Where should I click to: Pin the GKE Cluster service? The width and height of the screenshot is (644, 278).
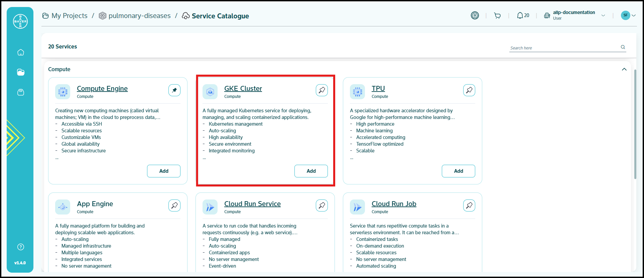322,90
